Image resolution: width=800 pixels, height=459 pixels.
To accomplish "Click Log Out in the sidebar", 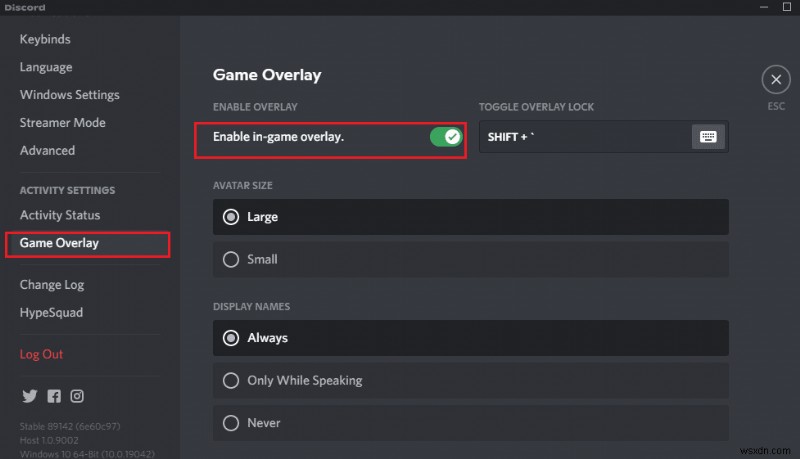I will pyautogui.click(x=41, y=354).
